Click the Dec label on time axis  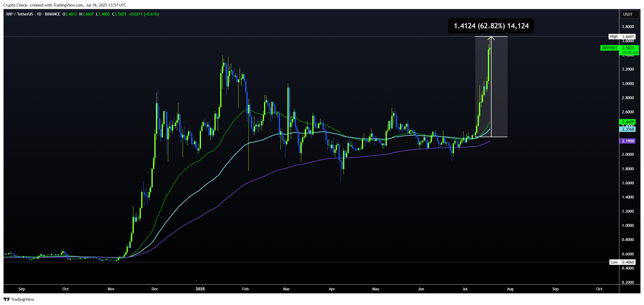155,289
